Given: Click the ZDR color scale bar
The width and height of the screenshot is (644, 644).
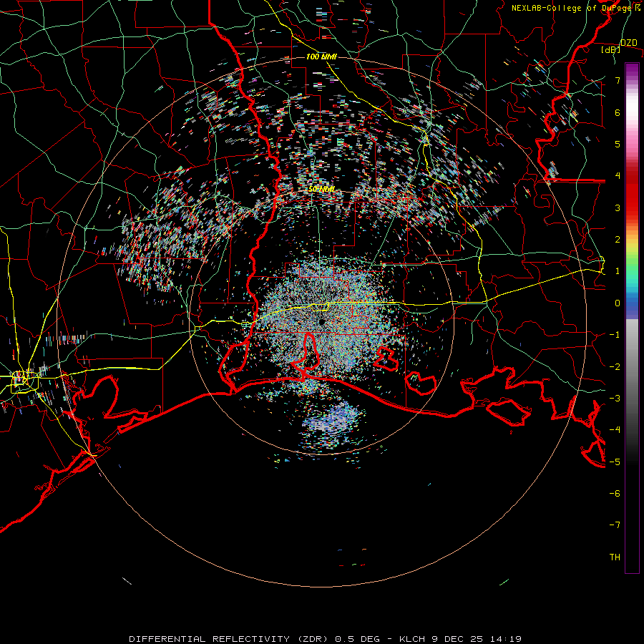Looking at the screenshot, I should tap(632, 318).
